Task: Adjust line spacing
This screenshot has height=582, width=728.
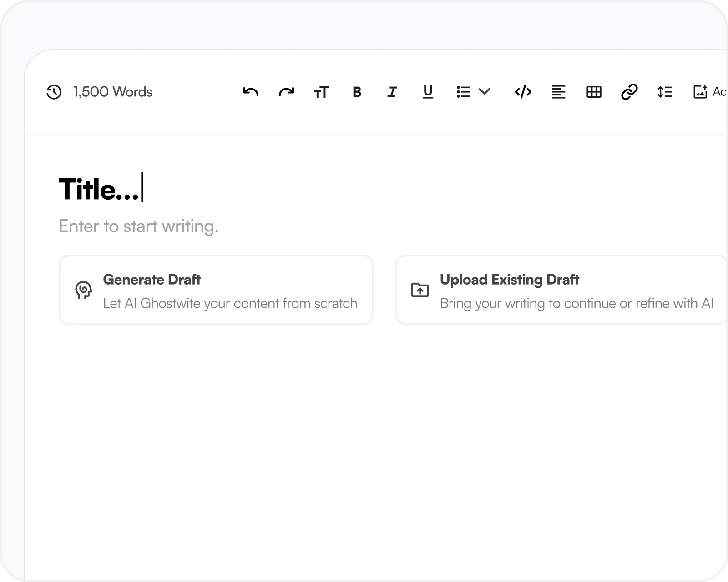Action: tap(665, 92)
